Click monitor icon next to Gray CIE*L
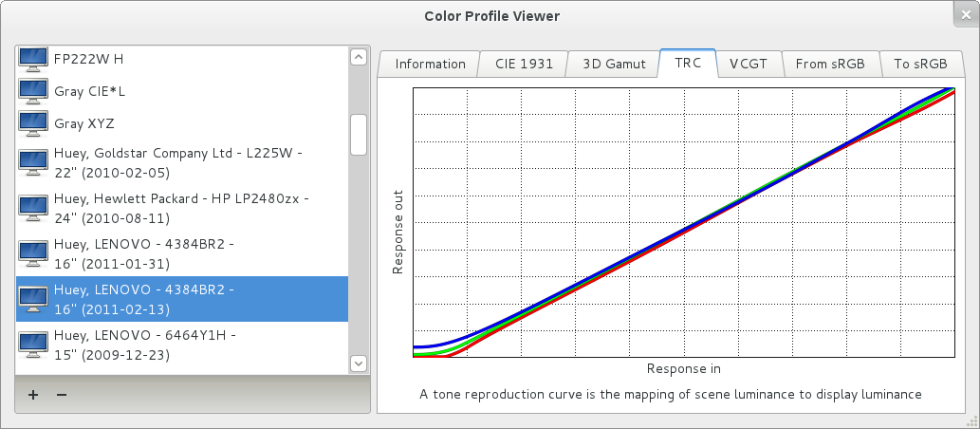980x429 pixels. tap(33, 91)
